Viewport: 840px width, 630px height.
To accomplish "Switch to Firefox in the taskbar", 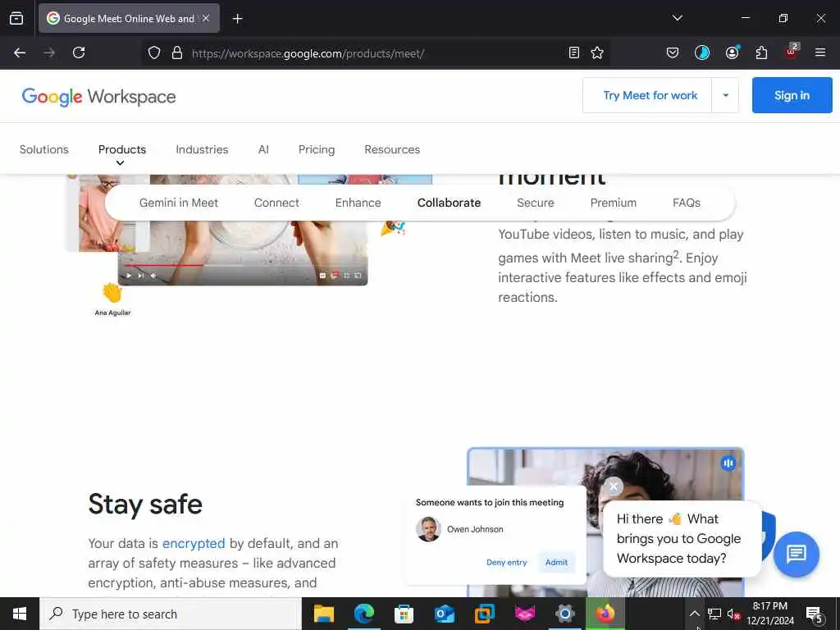I will pos(605,614).
